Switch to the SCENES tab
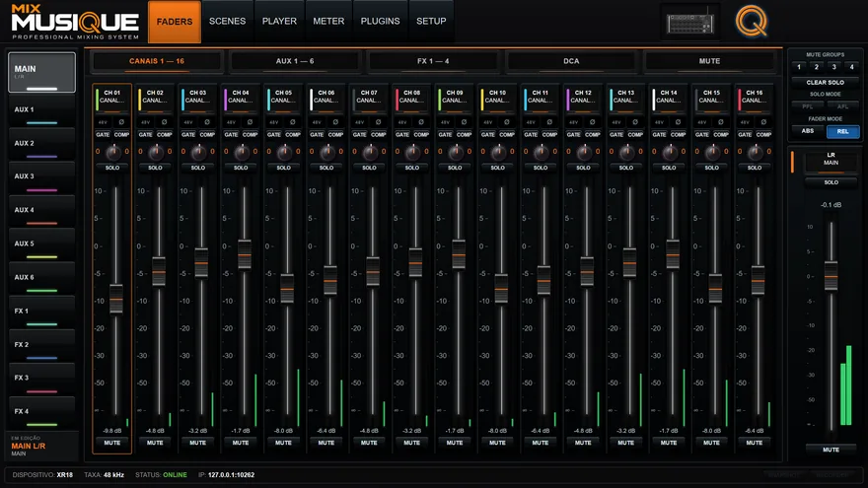The height and width of the screenshot is (488, 868). [228, 21]
